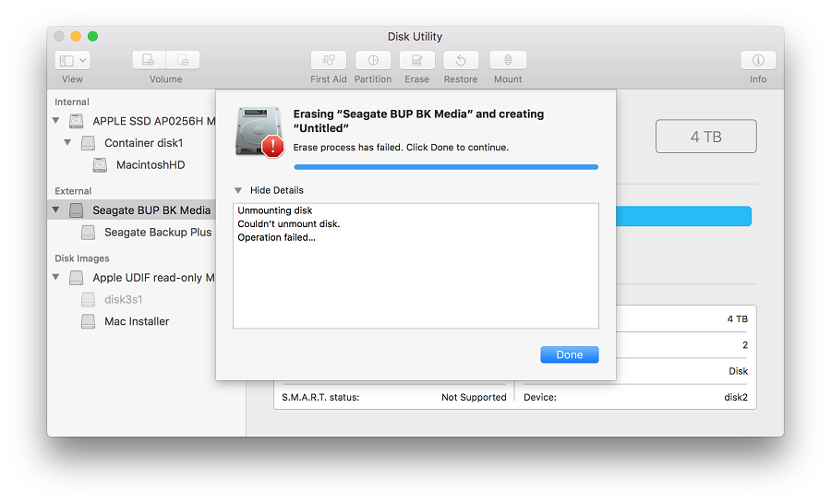The width and height of the screenshot is (831, 504).
Task: Click the "S.M.A.R.T. status:" label
Action: pos(320,397)
